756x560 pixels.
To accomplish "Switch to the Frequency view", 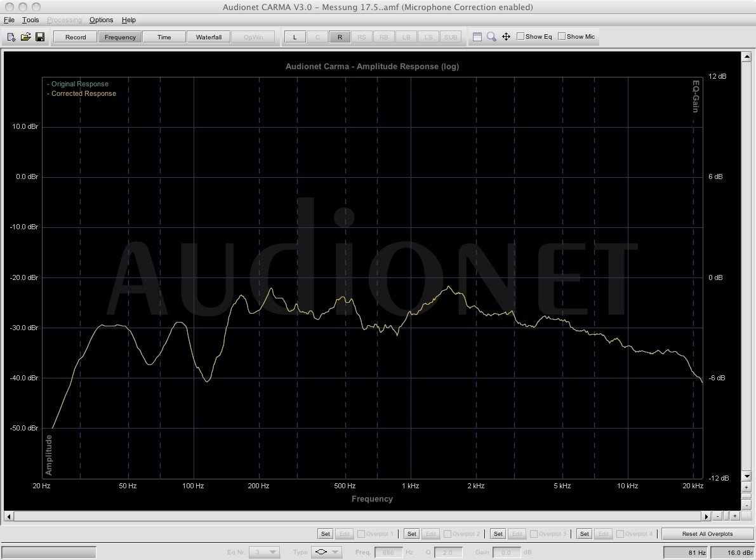I will [x=120, y=37].
